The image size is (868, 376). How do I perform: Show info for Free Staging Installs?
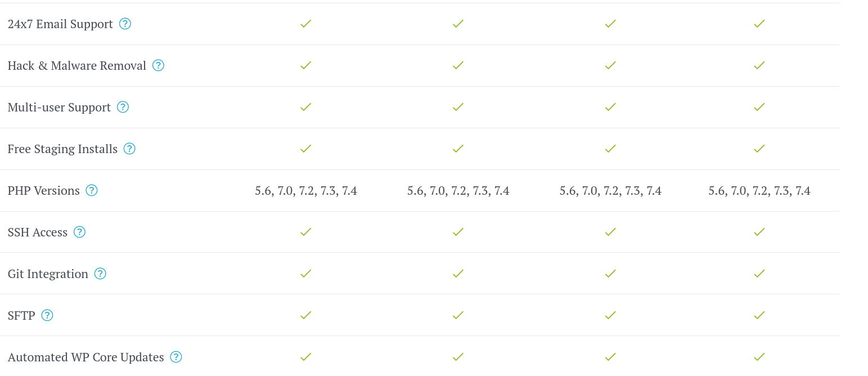point(129,149)
